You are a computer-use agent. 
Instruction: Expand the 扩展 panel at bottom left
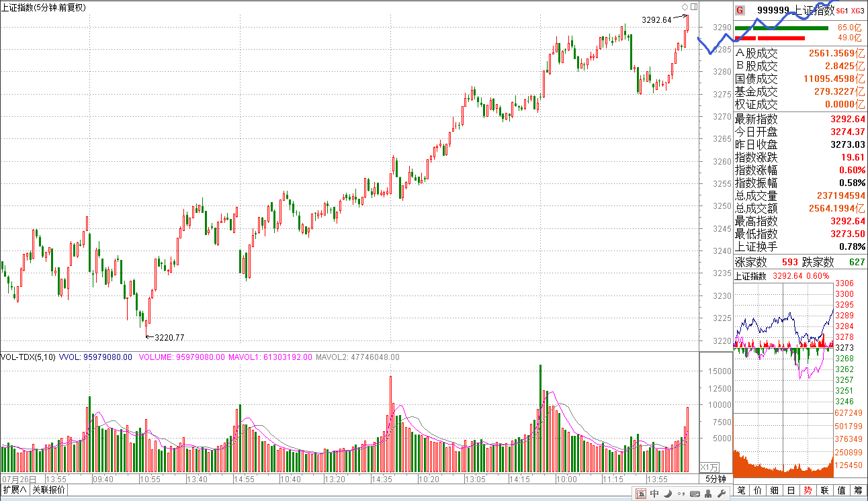(15, 490)
